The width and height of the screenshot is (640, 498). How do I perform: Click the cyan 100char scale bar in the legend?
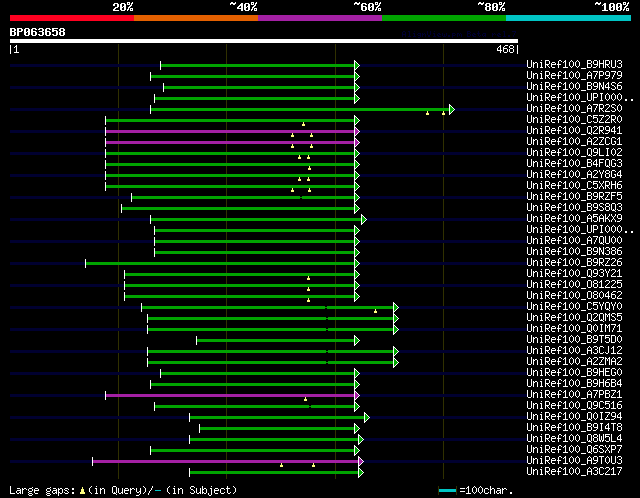(x=448, y=490)
